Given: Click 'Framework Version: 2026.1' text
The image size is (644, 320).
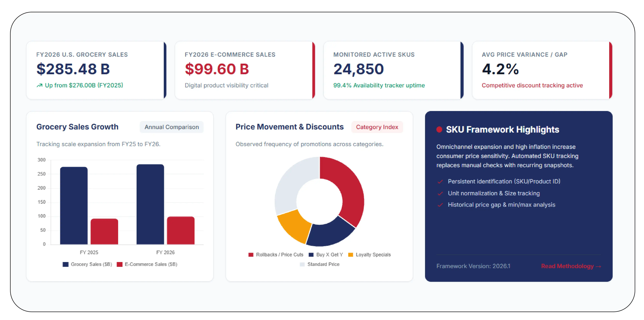Looking at the screenshot, I should 473,266.
